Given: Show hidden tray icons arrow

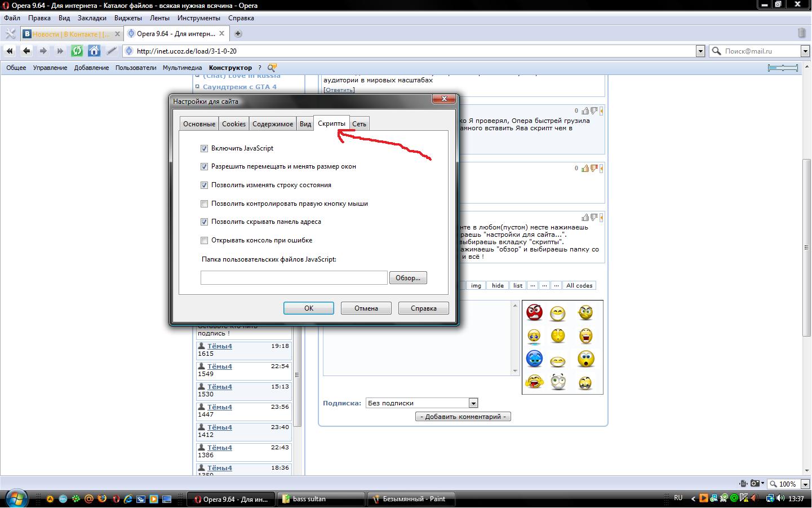Looking at the screenshot, I should click(x=693, y=498).
